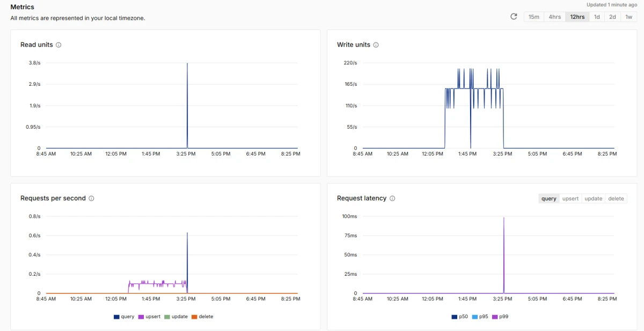This screenshot has width=644, height=331.
Task: Click the Read units spike at 3:25 PM
Action: tap(187, 105)
